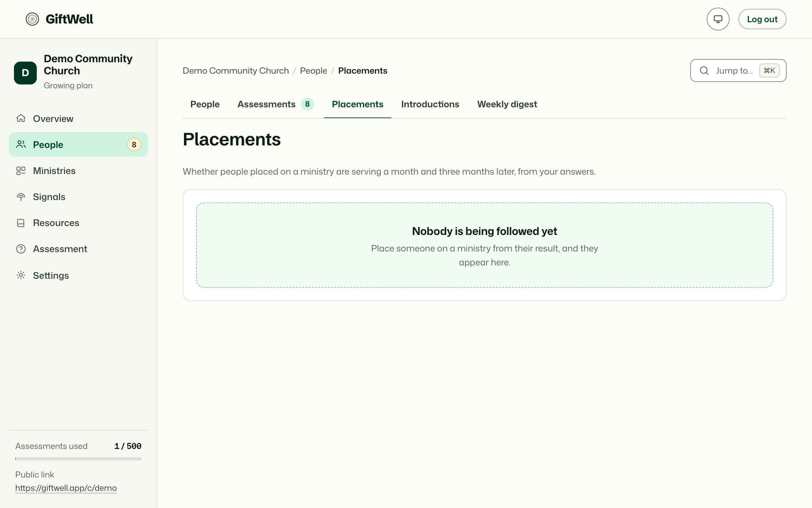
Task: Open the Assessments tab
Action: tap(275, 104)
